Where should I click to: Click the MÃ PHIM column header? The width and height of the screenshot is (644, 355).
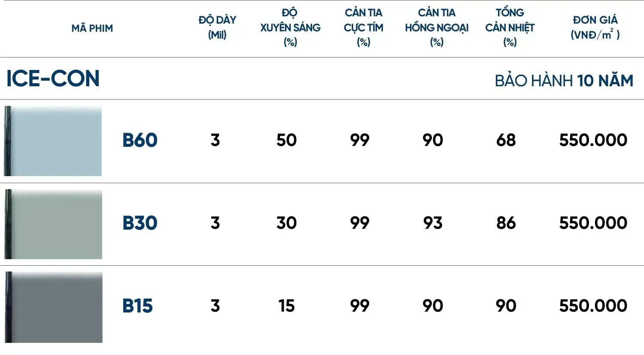coord(92,28)
